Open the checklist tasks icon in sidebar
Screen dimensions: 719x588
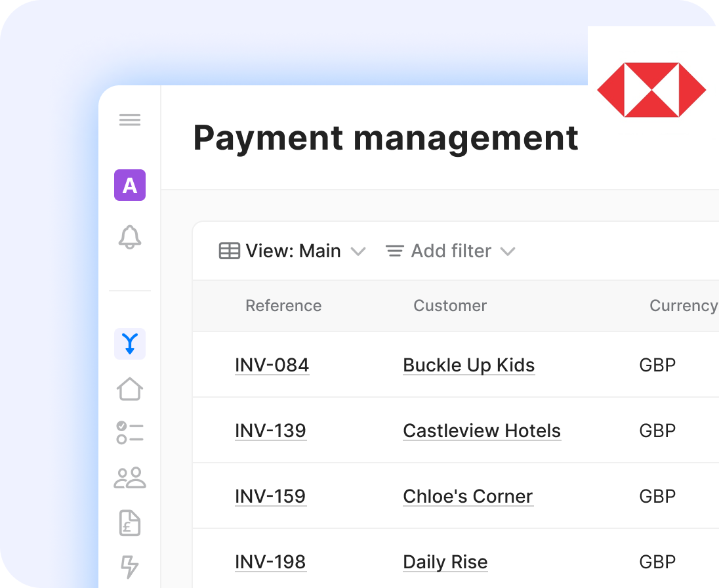(x=130, y=433)
